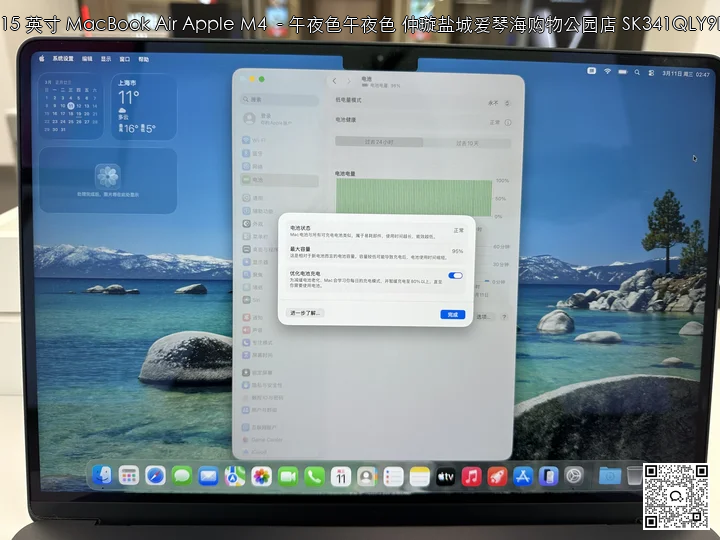
Task: Click battery status icon in menu bar
Action: click(623, 72)
